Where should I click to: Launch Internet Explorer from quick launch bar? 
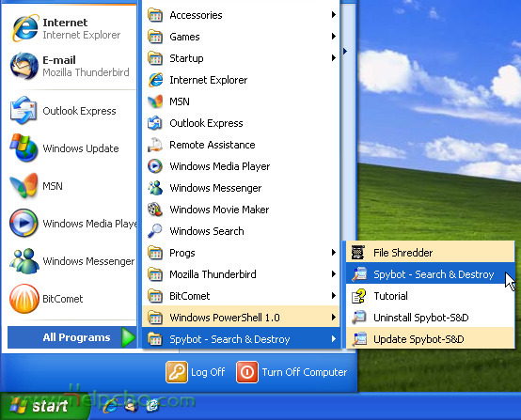click(110, 406)
